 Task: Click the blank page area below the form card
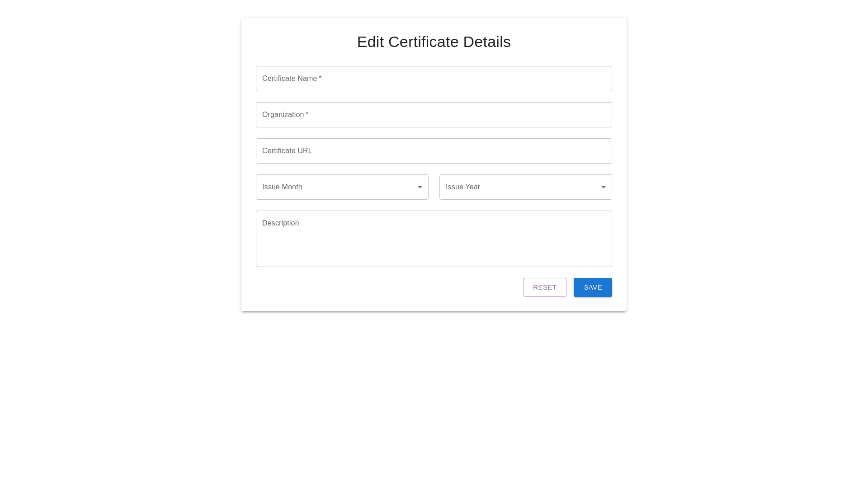click(434, 398)
